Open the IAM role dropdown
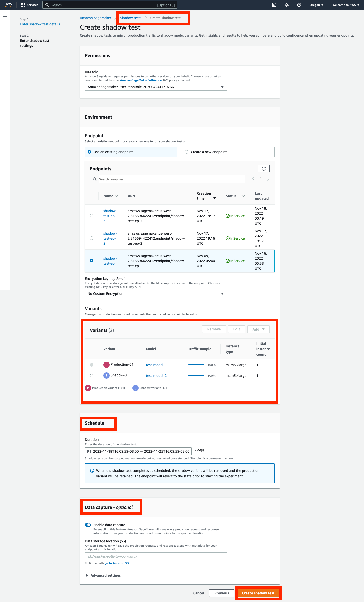This screenshot has height=609, width=364. (156, 87)
